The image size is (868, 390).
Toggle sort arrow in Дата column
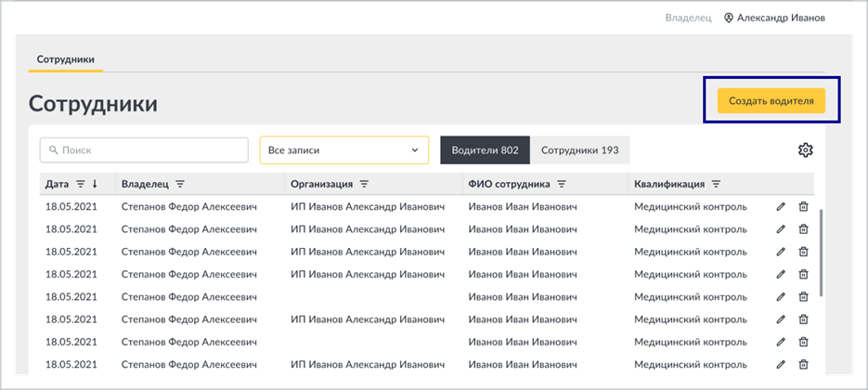coord(95,184)
